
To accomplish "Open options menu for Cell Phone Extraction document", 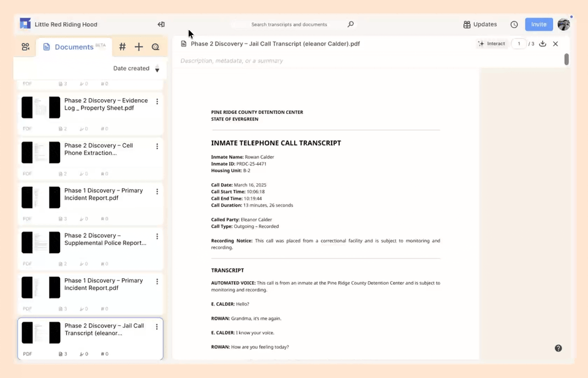I will point(157,146).
